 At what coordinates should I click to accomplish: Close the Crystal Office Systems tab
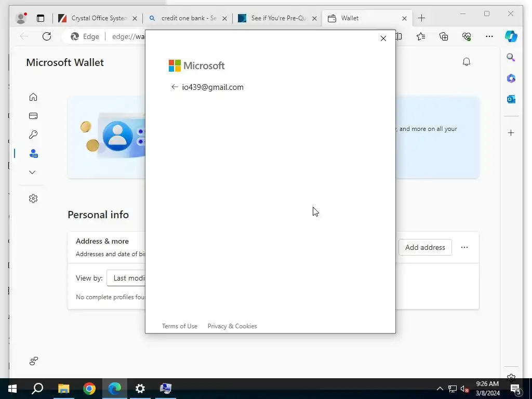(x=135, y=18)
